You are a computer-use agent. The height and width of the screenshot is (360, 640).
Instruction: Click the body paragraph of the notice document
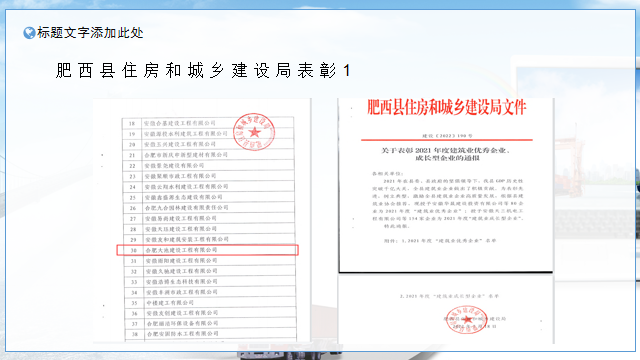[x=448, y=203]
